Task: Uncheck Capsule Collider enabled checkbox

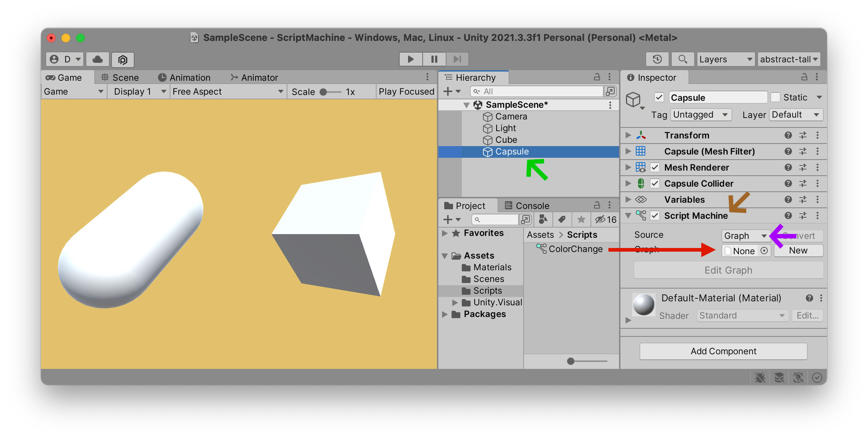Action: [655, 183]
